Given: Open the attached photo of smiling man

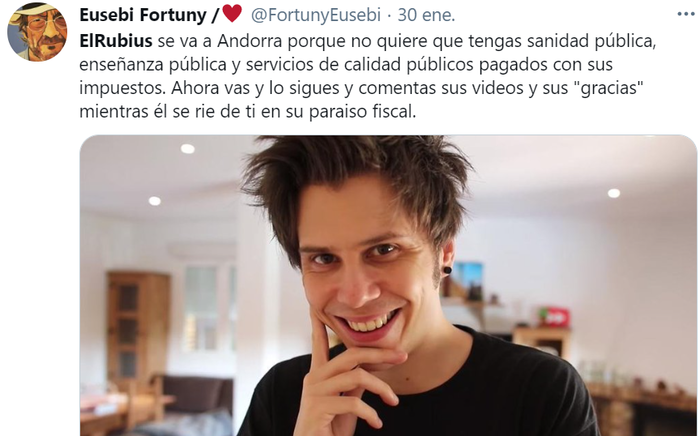Looking at the screenshot, I should [x=388, y=286].
